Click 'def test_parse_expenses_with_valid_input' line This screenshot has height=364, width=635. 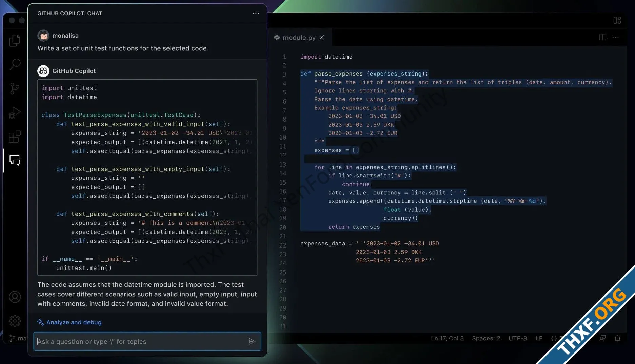[143, 124]
